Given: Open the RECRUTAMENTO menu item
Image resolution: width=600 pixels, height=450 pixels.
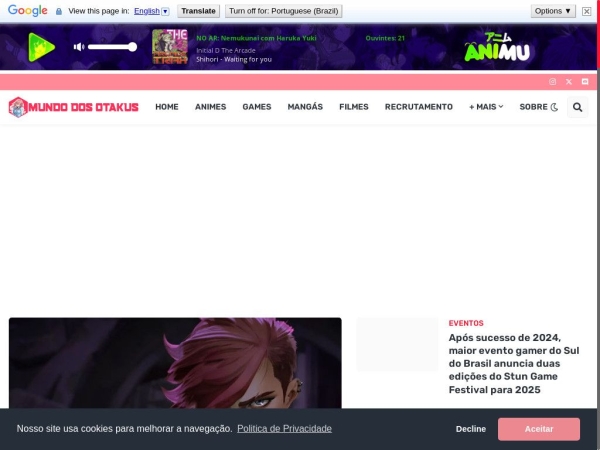Looking at the screenshot, I should pos(419,107).
